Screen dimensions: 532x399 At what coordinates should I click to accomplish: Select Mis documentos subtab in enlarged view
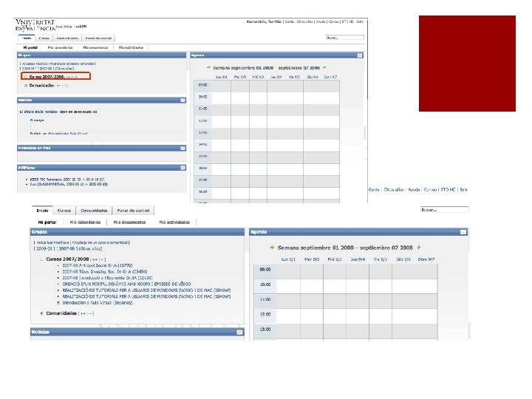(x=129, y=222)
